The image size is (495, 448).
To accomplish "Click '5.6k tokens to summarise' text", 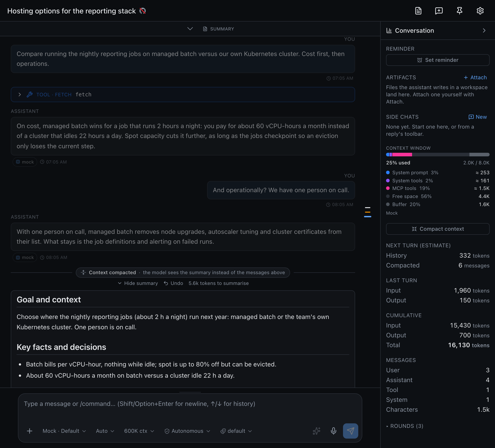I will coord(219,283).
